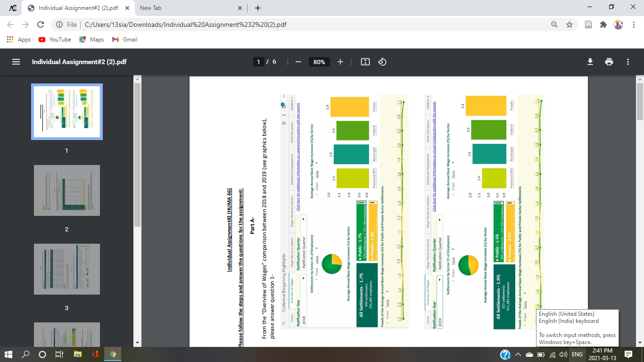Rotate the PDF counterclockwise
Viewport: 644px width, 362px height.
382,62
